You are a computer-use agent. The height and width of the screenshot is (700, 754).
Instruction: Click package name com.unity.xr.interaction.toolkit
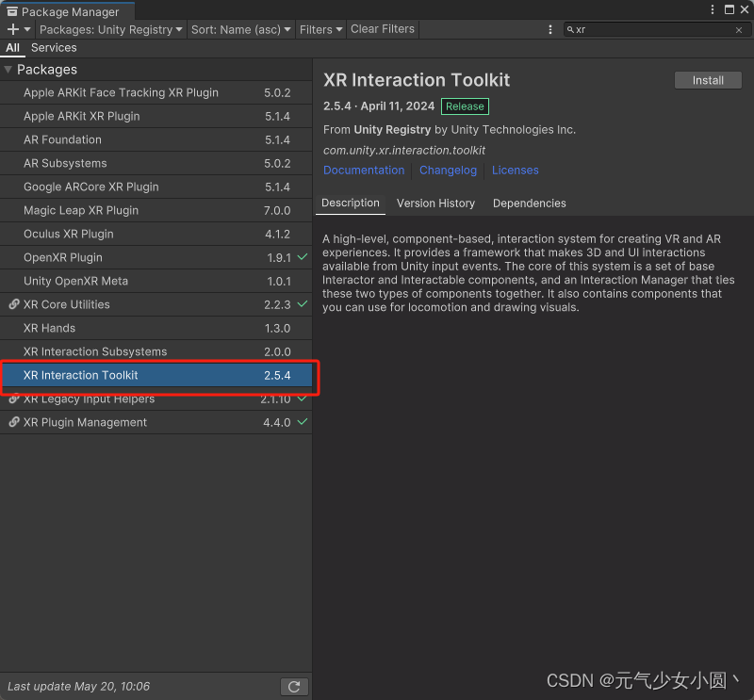pos(404,151)
